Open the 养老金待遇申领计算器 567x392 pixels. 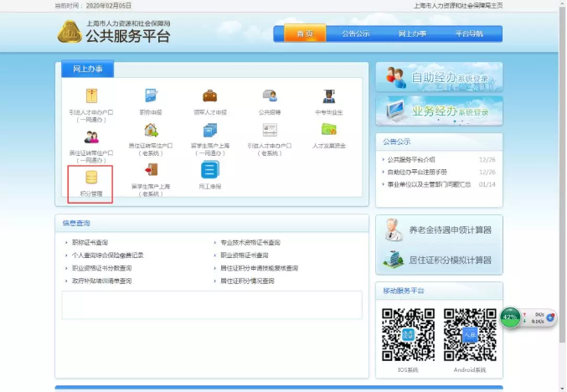(x=439, y=229)
